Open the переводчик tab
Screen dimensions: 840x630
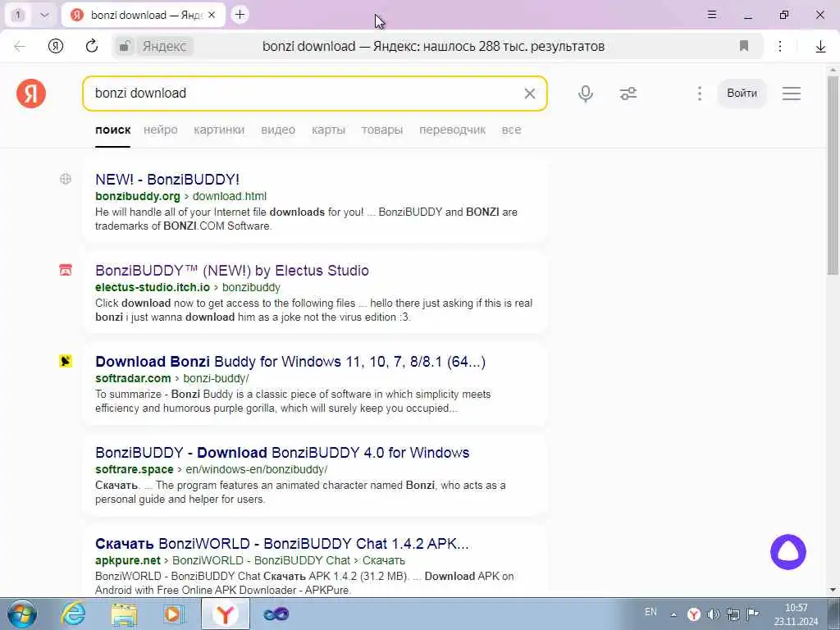coord(452,130)
